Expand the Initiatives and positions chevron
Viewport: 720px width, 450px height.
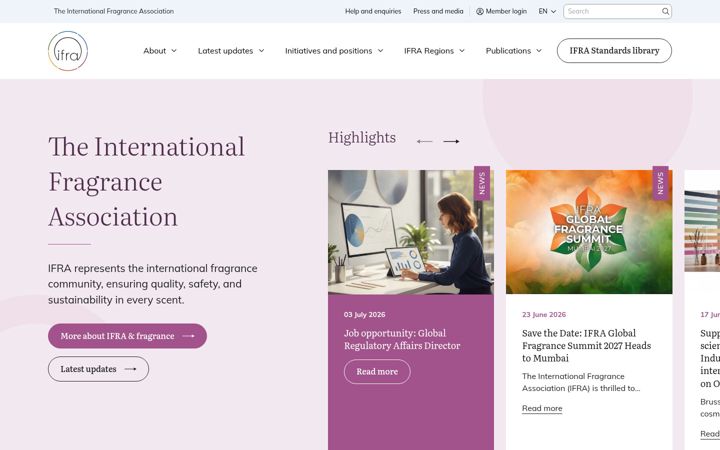380,51
